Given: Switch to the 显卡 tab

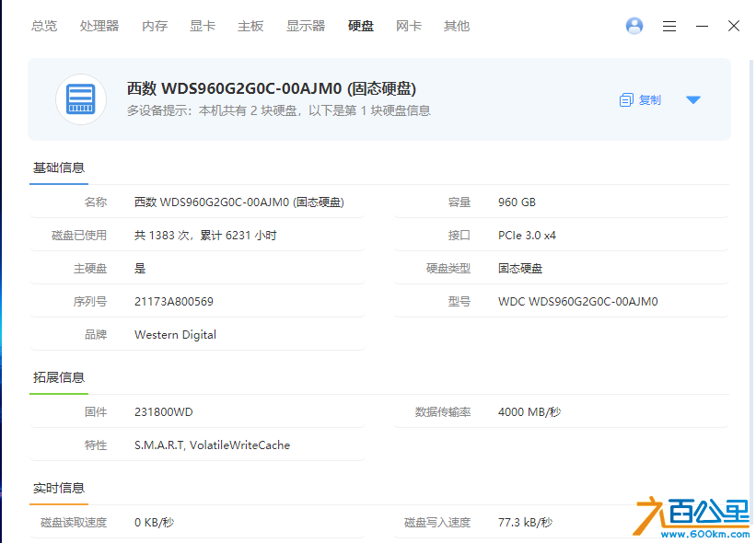Looking at the screenshot, I should coord(203,26).
